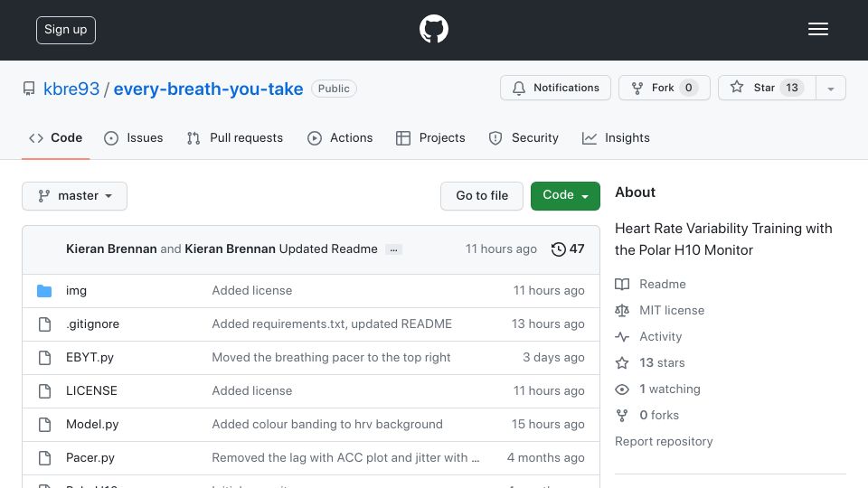Viewport: 868px width, 488px height.
Task: Click first Kieran Brennan author name
Action: coord(111,249)
